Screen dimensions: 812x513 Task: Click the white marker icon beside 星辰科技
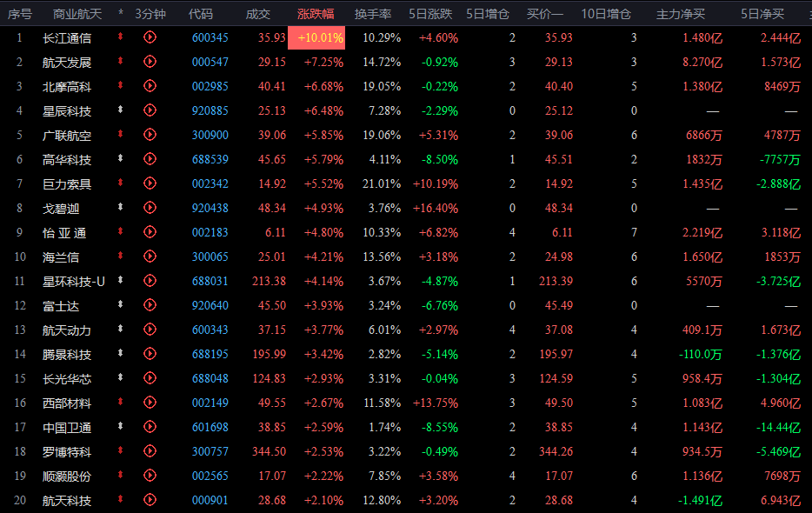coord(120,110)
